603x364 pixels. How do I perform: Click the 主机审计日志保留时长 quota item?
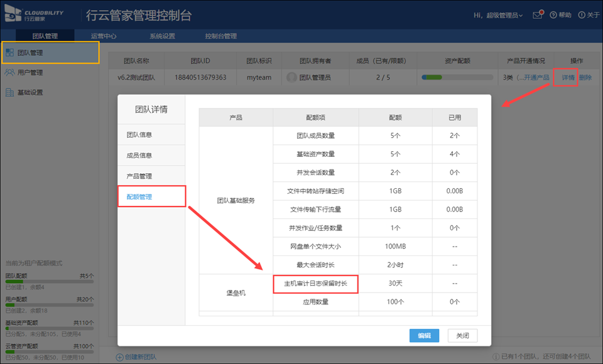[x=316, y=283]
